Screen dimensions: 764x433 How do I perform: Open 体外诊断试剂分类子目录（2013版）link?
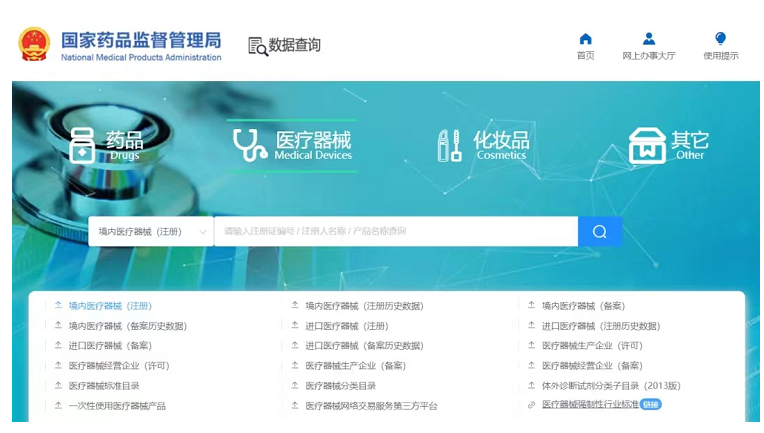click(610, 386)
